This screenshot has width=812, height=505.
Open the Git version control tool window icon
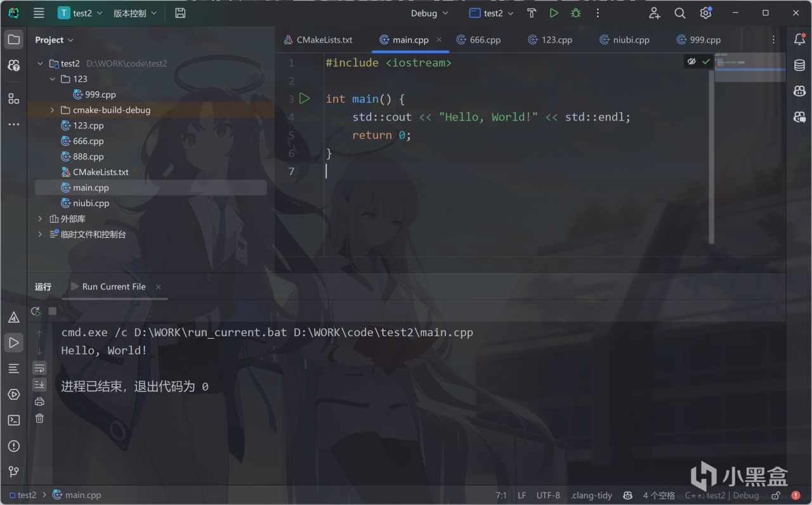point(13,472)
